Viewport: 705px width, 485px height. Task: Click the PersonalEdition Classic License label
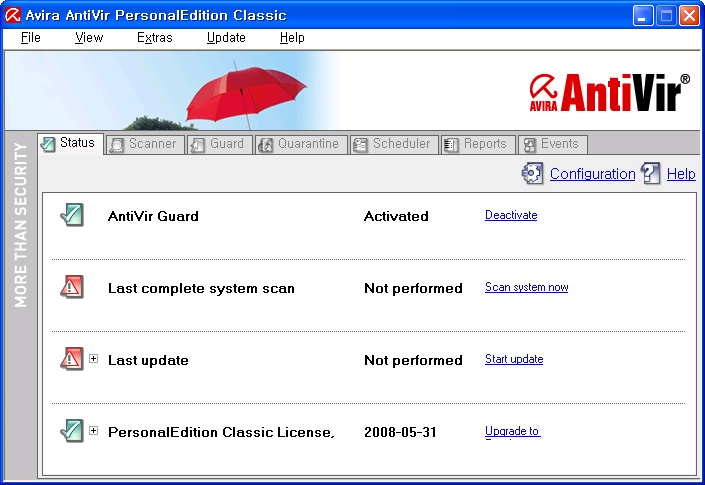(x=221, y=432)
